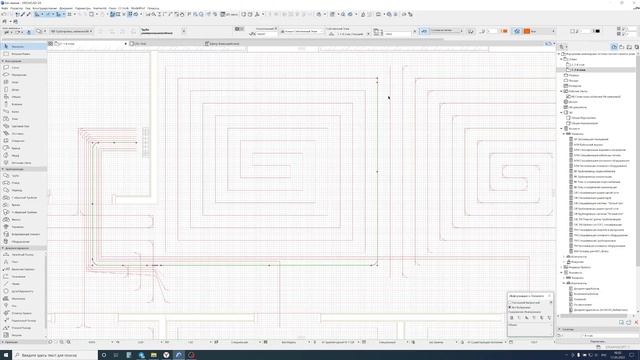Viewport: 640px width, 360px height.
Task: Open the Navigator Project Map icon
Action: point(614,47)
